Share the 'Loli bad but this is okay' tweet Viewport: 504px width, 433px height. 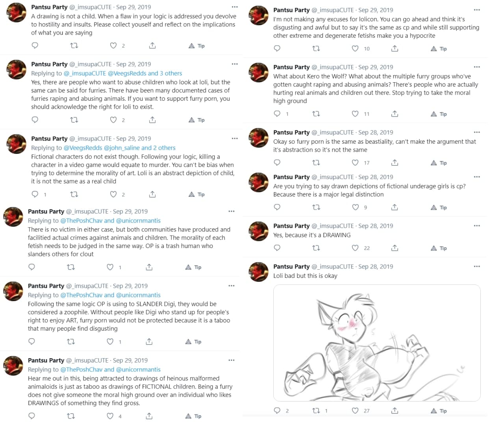coord(395,411)
